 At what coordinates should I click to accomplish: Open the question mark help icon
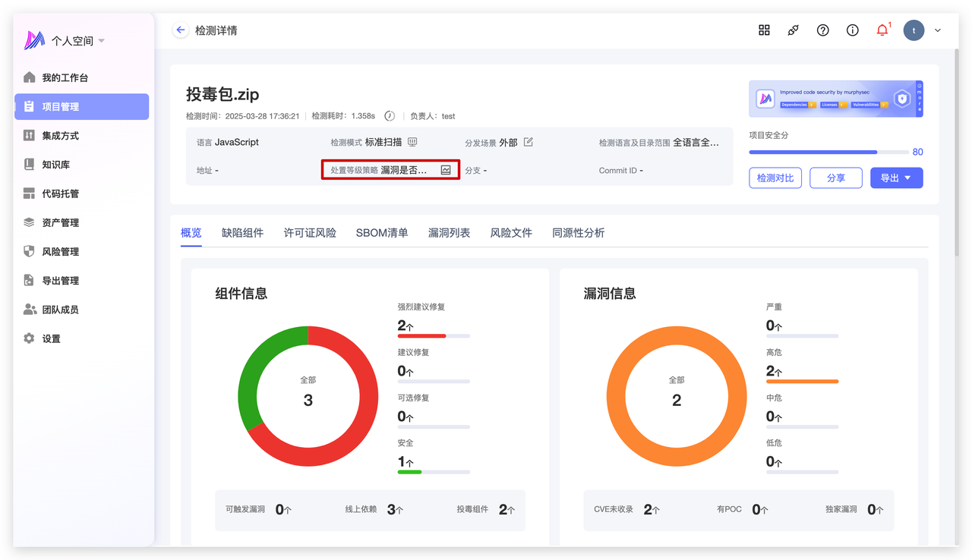click(822, 30)
